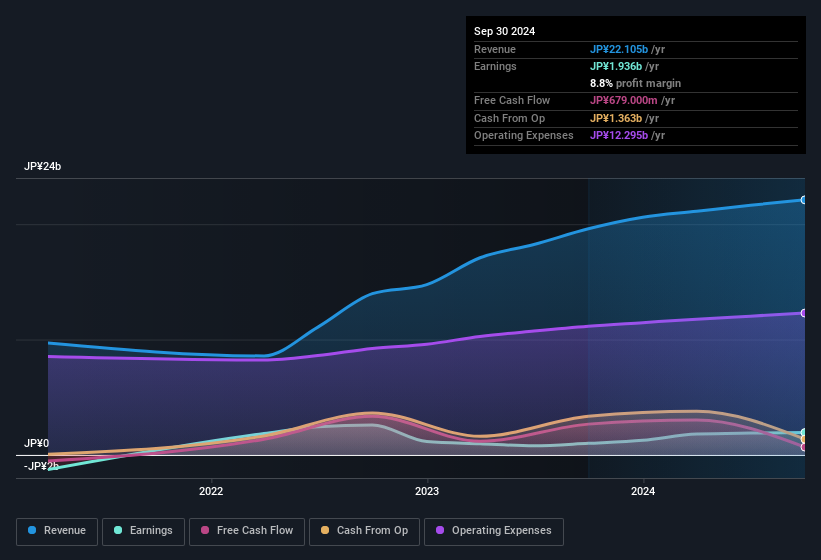
Task: Click the -JP¥2b y-axis label
Action: coord(41,466)
